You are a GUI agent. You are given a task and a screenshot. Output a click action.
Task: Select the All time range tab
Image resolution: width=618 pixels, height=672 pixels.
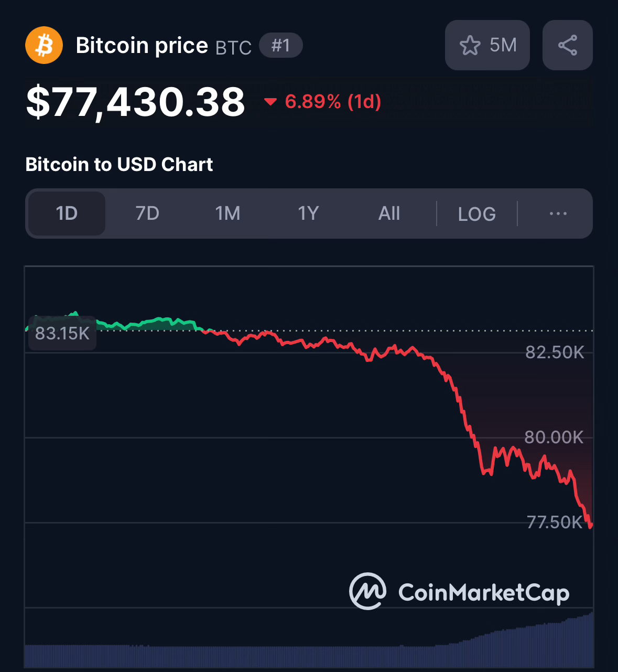389,214
